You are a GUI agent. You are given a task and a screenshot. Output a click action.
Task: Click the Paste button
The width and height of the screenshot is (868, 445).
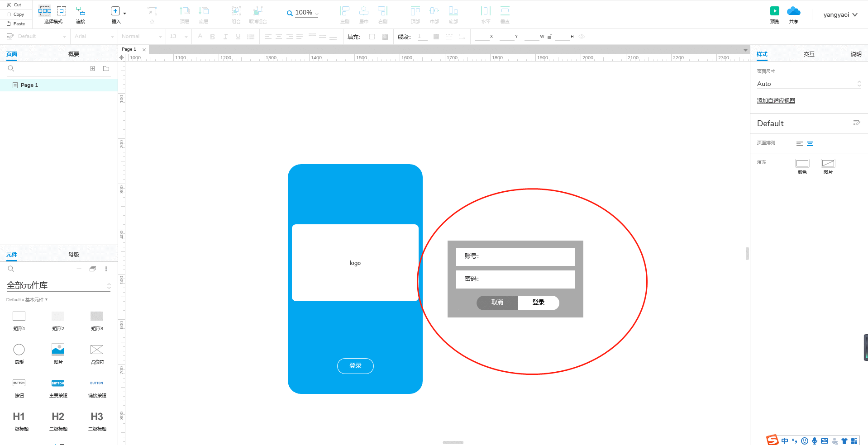(x=16, y=24)
